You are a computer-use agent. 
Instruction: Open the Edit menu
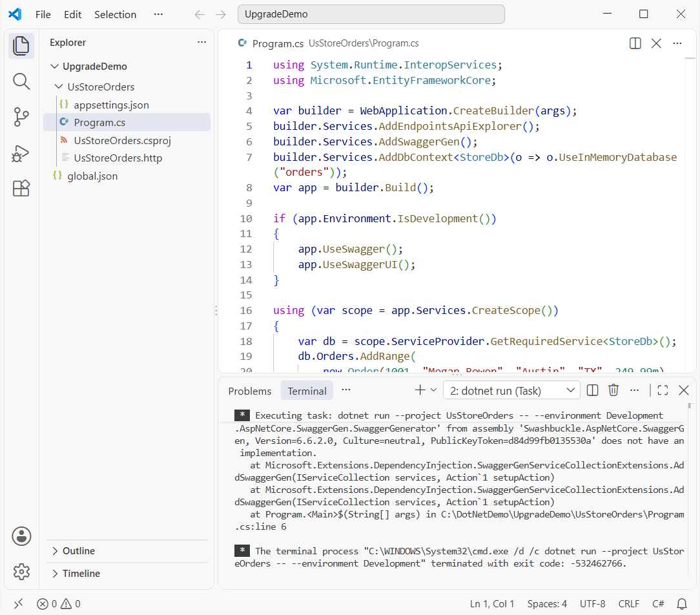[72, 15]
